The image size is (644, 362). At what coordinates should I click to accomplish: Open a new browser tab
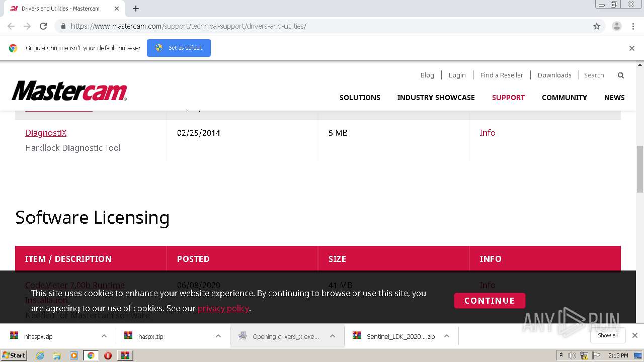click(136, 9)
